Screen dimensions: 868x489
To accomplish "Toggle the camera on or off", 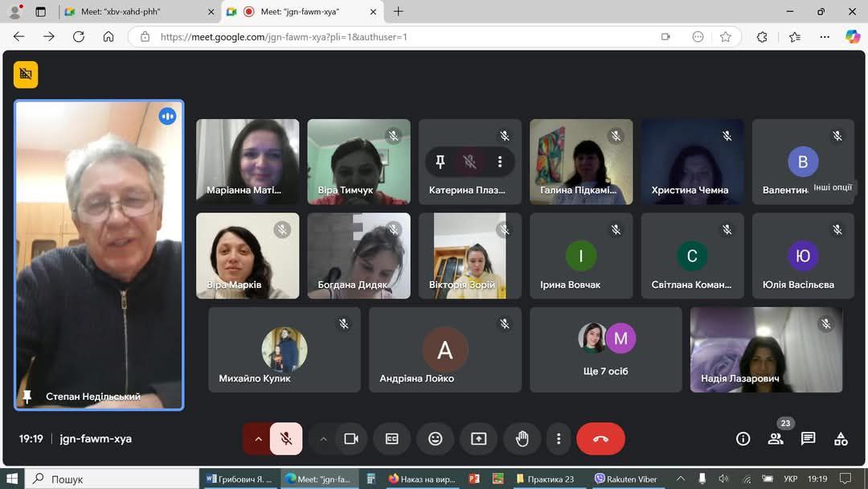I will 351,438.
